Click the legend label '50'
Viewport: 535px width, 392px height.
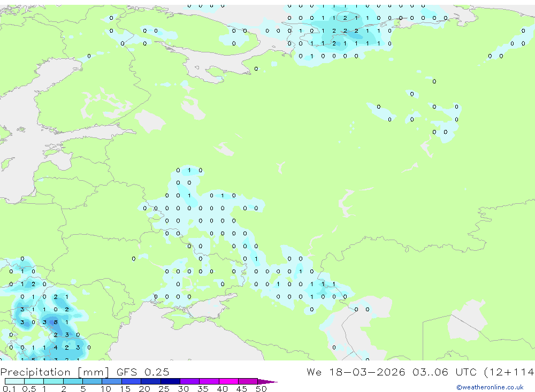[x=261, y=389]
